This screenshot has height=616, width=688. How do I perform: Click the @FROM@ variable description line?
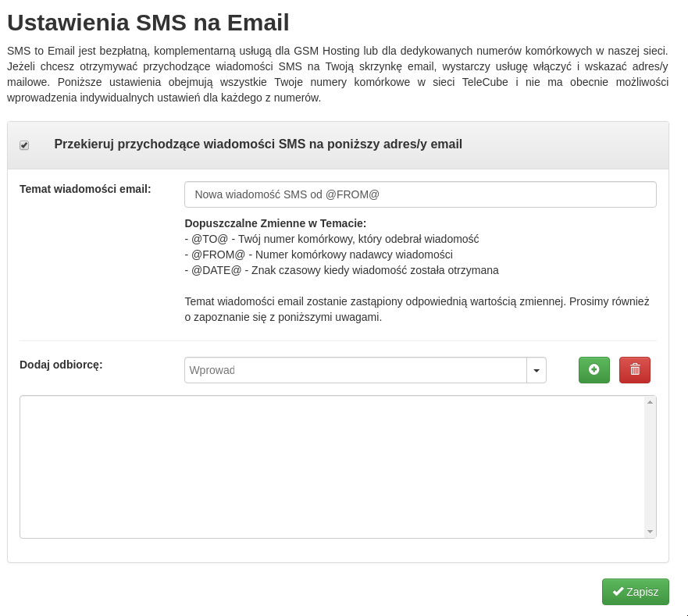(319, 255)
